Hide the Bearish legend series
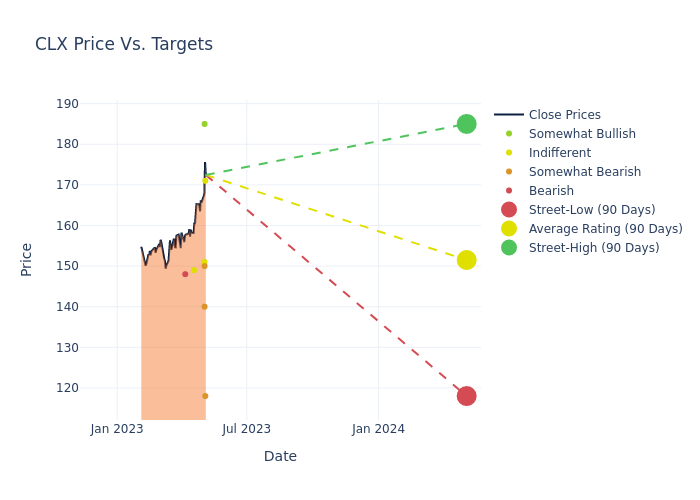 tap(551, 191)
